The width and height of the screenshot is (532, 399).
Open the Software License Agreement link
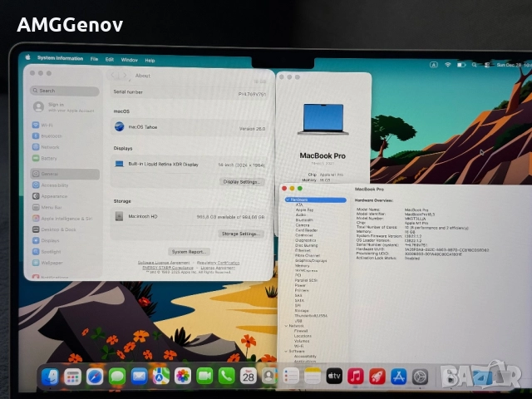[x=164, y=263]
